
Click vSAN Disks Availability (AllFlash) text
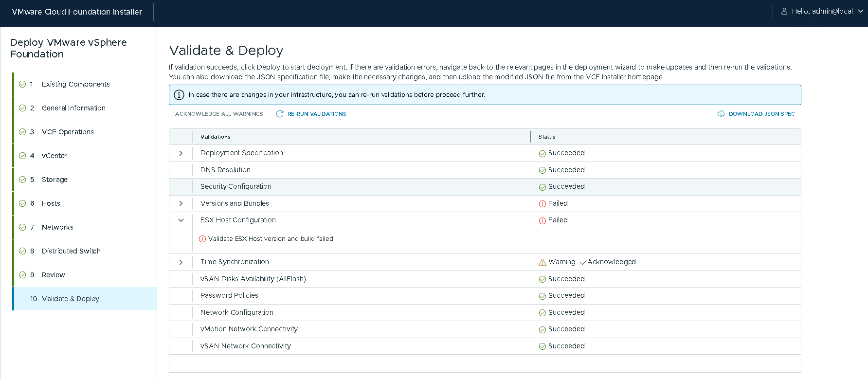click(x=253, y=279)
